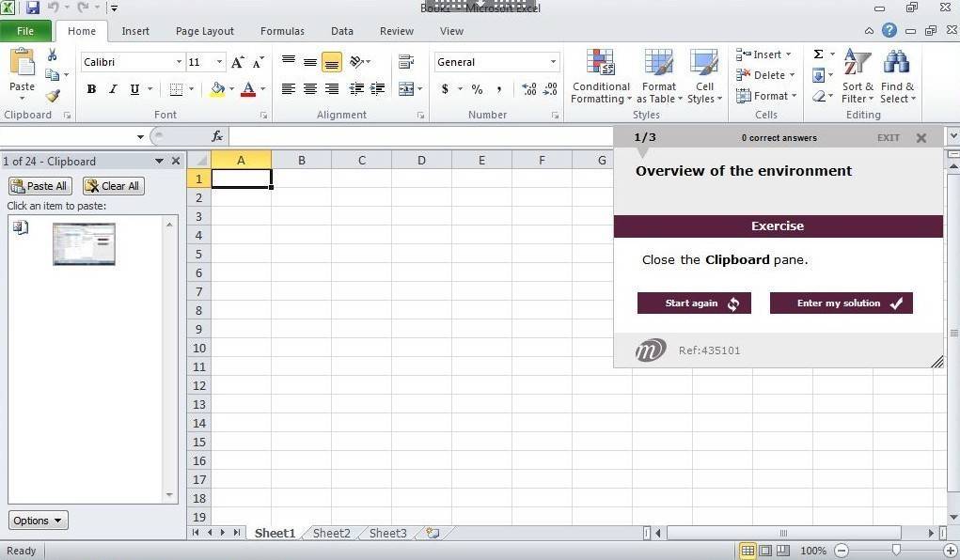
Task: Click the Cut scissors icon
Action: coord(53,55)
